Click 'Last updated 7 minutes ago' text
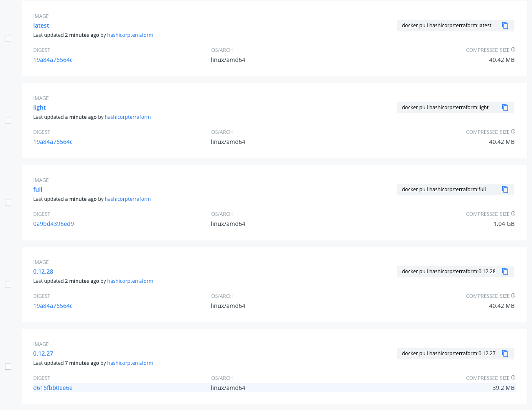Image resolution: width=532 pixels, height=410 pixels. coord(66,363)
